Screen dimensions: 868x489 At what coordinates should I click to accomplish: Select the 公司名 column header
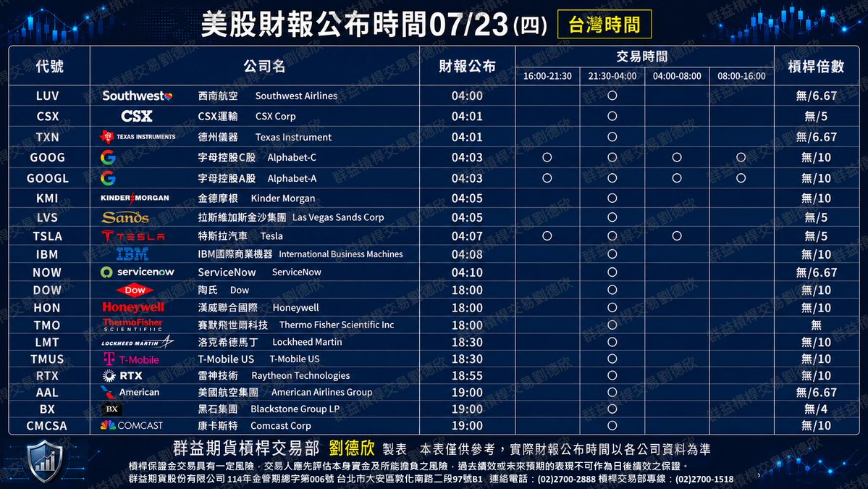(x=265, y=67)
